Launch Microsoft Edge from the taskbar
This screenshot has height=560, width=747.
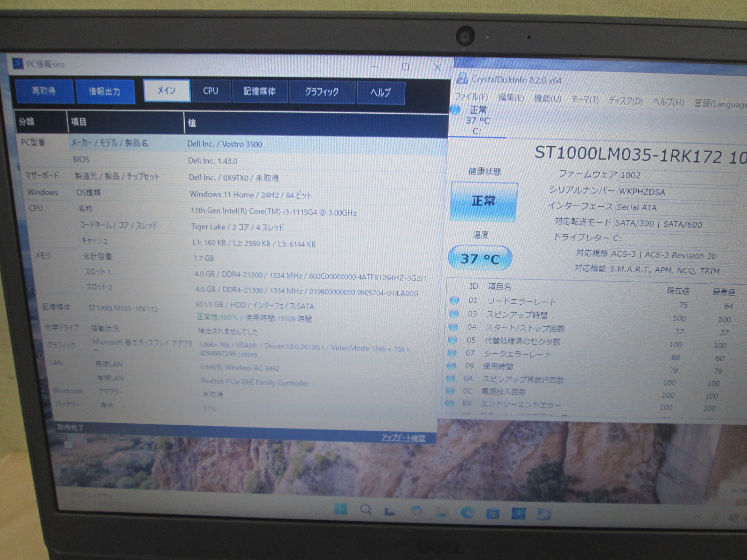[x=467, y=512]
